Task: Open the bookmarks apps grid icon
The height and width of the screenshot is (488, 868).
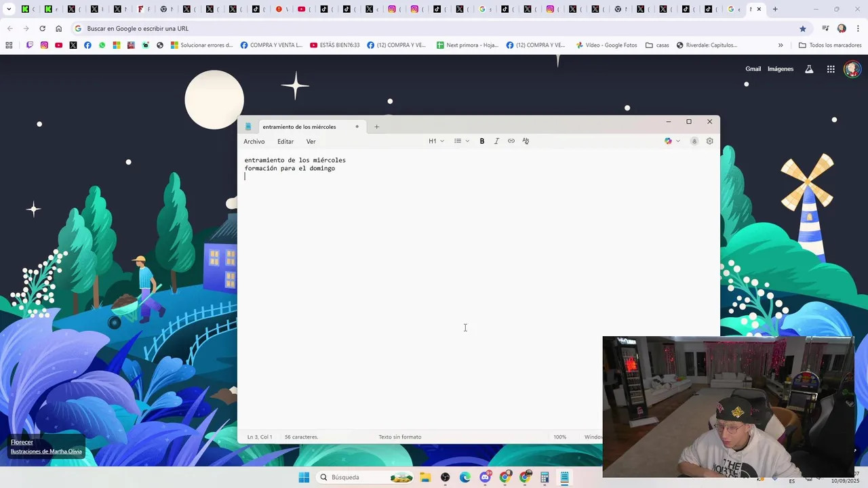Action: coord(9,45)
